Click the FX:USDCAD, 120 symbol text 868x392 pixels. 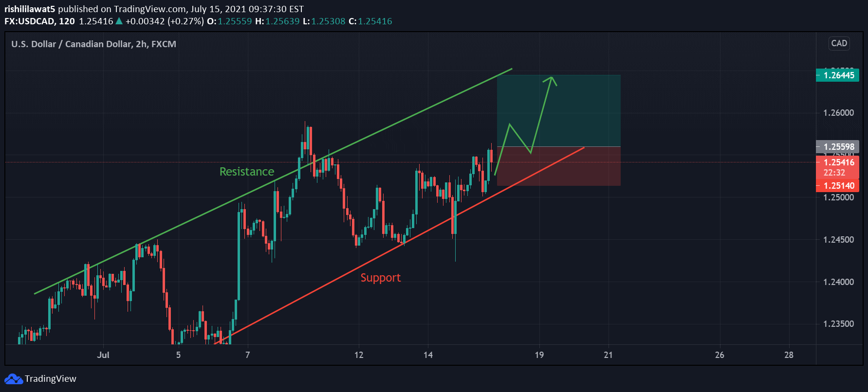point(39,21)
